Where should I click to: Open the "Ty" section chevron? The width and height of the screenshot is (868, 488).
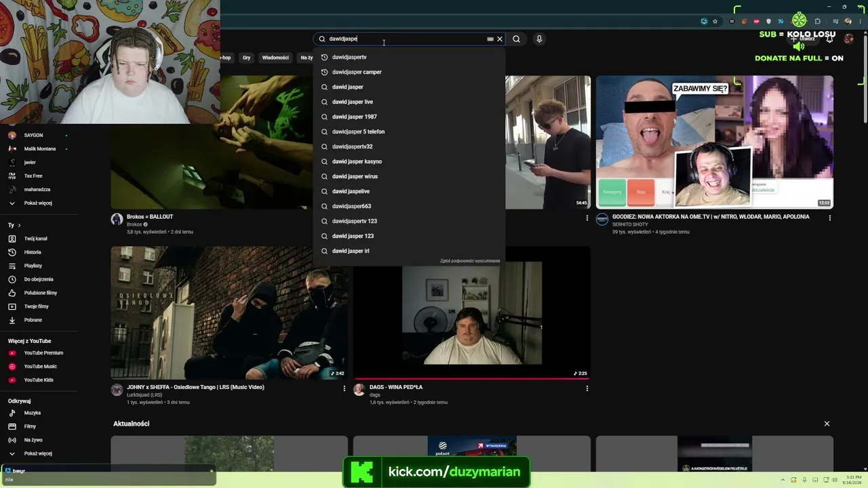tap(19, 225)
